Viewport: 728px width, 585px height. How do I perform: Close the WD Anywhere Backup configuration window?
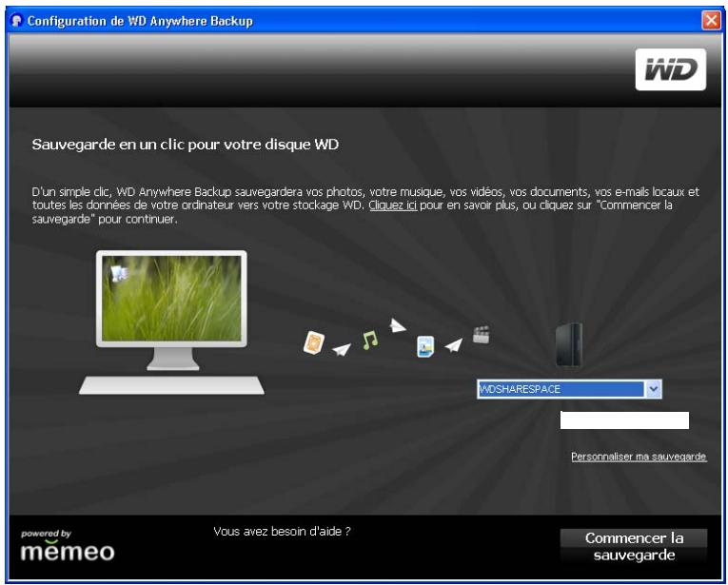coord(711,20)
